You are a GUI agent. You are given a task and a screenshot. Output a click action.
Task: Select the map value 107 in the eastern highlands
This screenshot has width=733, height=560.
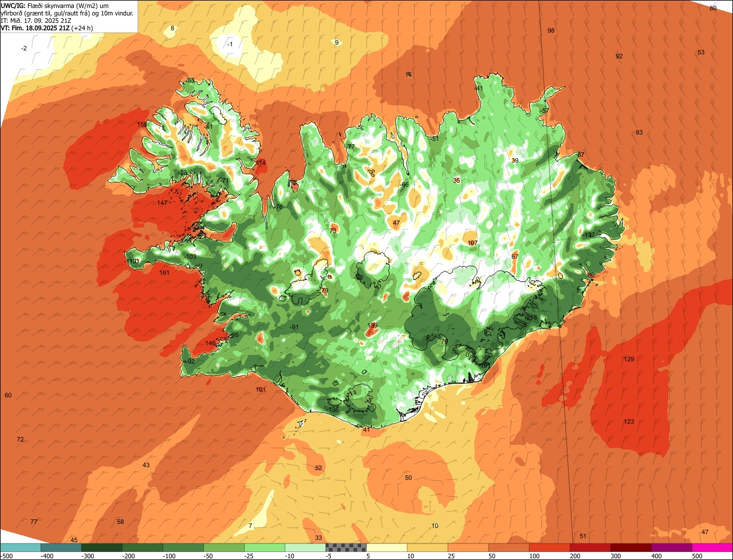click(x=472, y=243)
